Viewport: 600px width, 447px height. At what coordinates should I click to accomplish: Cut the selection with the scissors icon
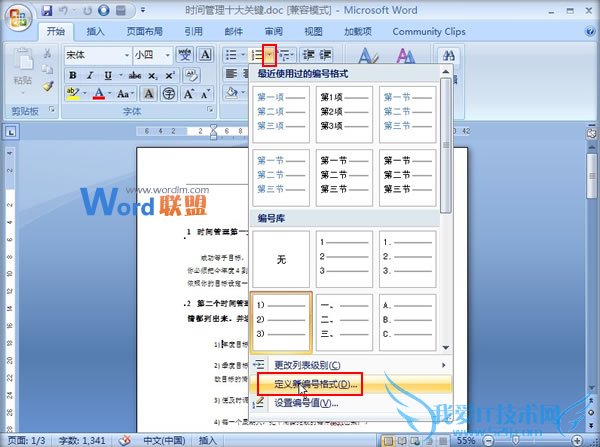[x=47, y=53]
